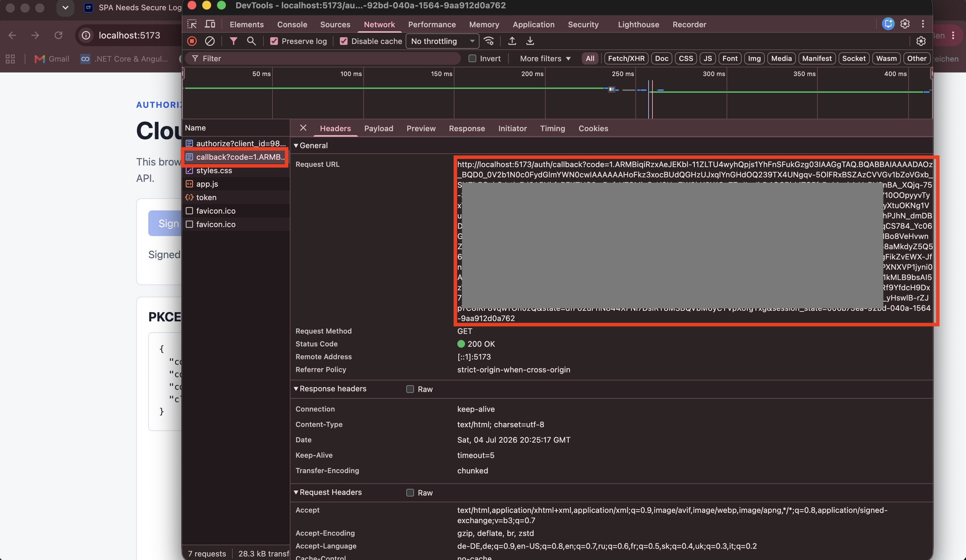Image resolution: width=966 pixels, height=560 pixels.
Task: Toggle Disable cache checkbox
Action: click(x=343, y=41)
